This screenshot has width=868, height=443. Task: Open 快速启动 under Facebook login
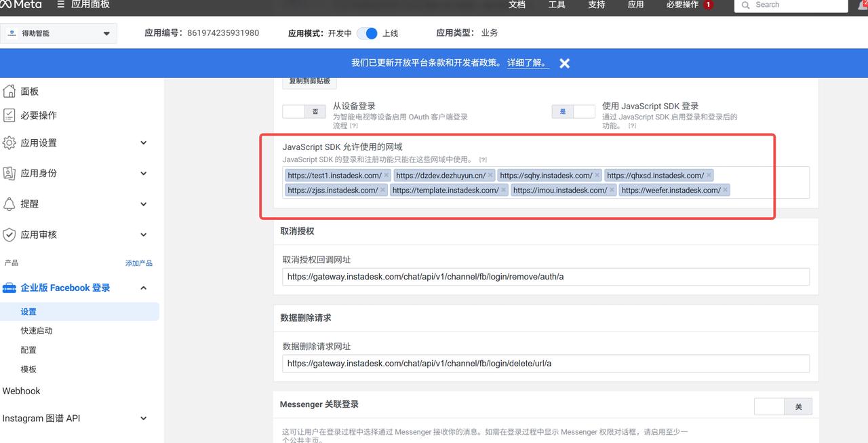point(37,330)
